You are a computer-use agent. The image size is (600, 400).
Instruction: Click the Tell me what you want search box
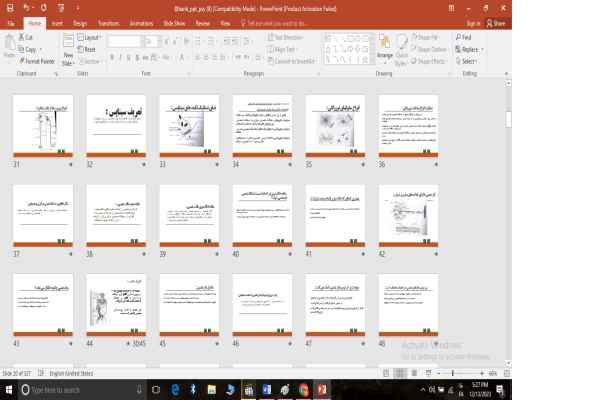290,20
